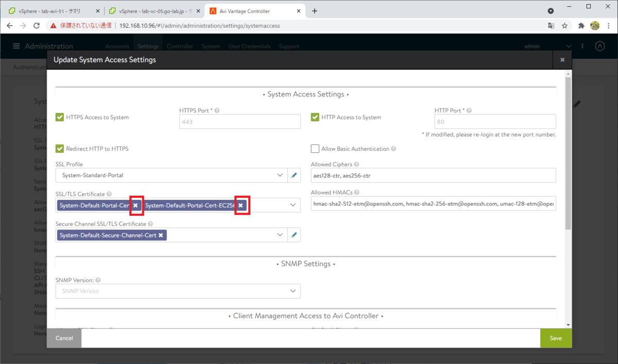Screen dimensions: 618x364
Task: Open Chrome three-dot menu
Action: tap(609, 25)
